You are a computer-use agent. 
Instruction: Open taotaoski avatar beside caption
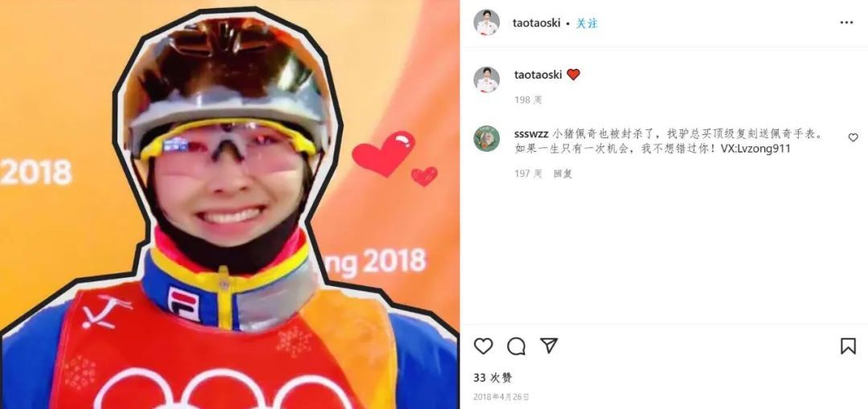pos(486,80)
